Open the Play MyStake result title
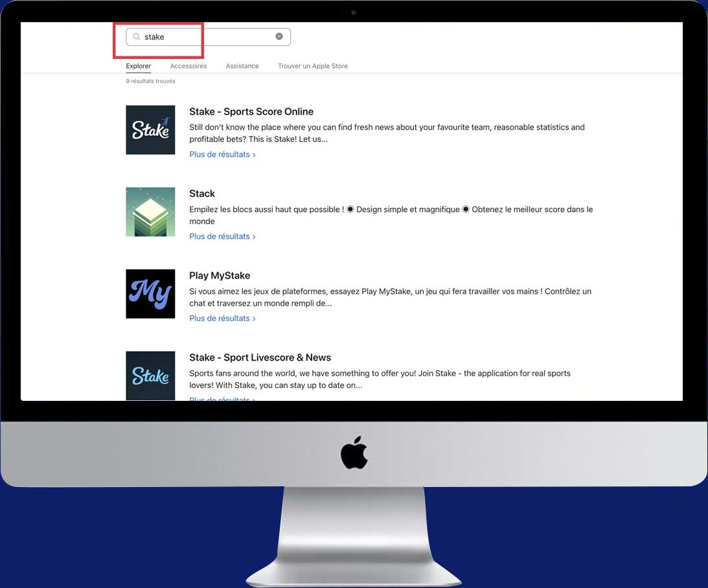 220,276
